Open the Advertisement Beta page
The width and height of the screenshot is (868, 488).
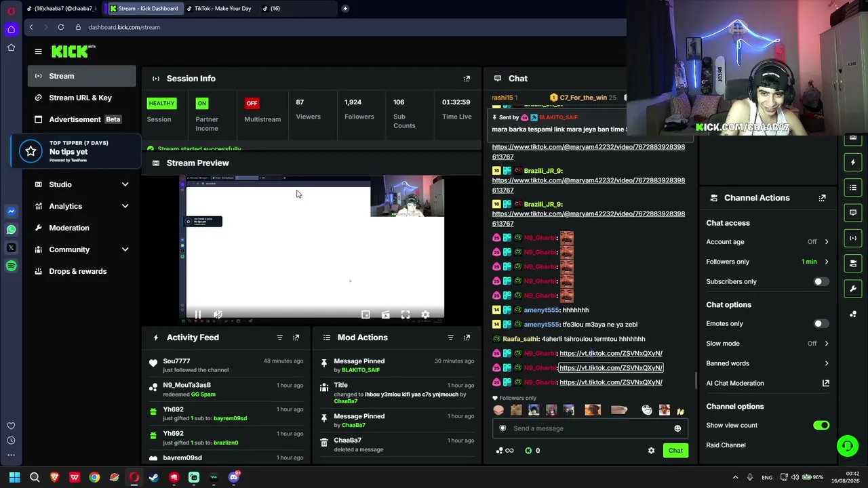pos(81,119)
